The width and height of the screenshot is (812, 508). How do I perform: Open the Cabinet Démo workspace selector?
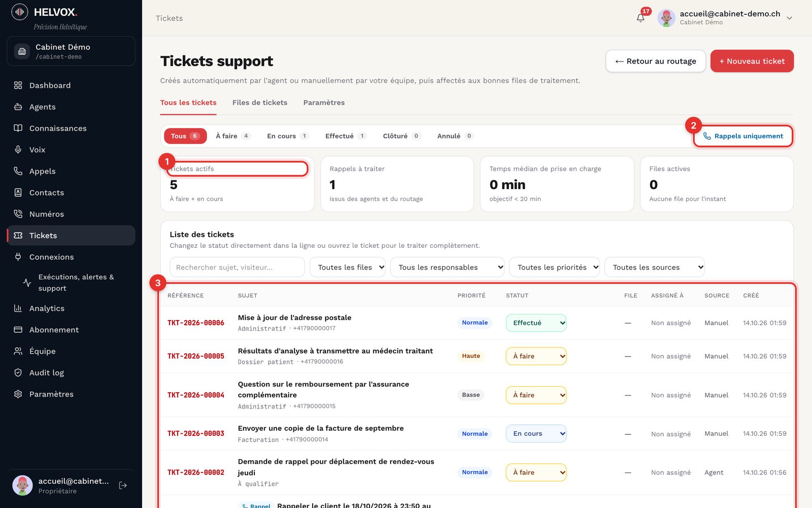click(x=71, y=51)
